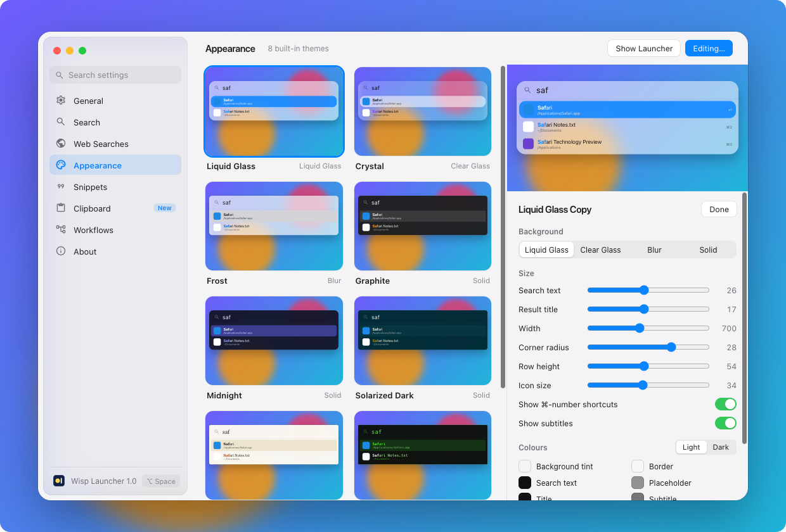Click the magnifier icon in Search settings field

pyautogui.click(x=60, y=75)
